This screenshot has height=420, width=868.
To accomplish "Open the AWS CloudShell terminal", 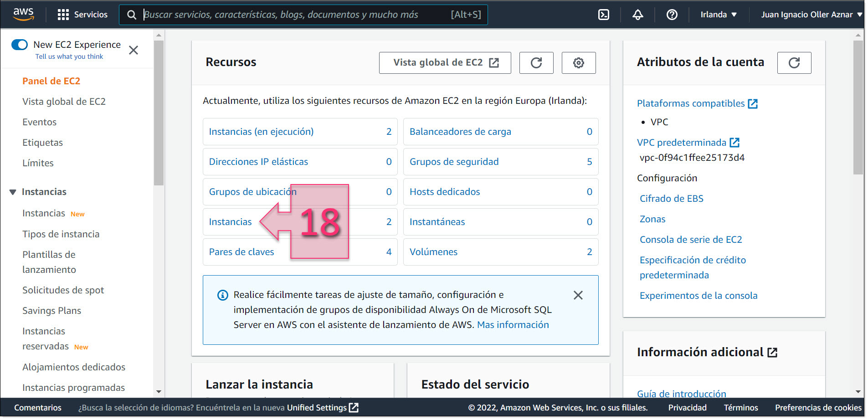I will [603, 14].
